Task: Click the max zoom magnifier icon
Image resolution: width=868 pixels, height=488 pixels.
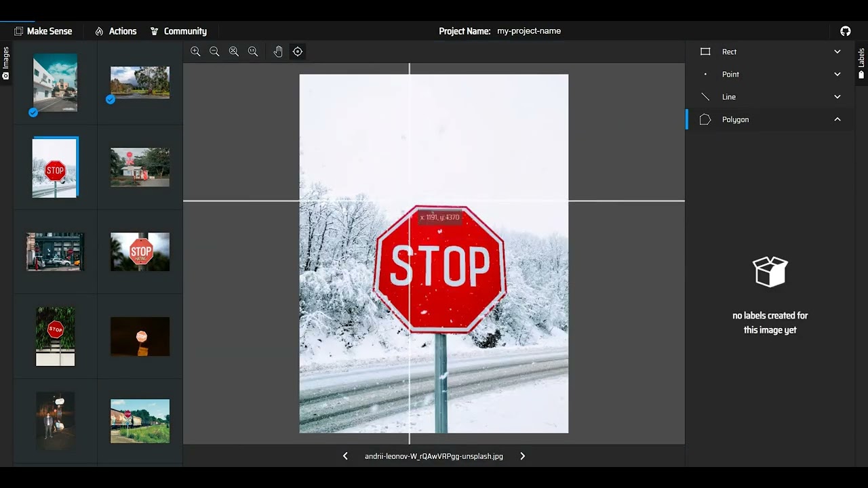Action: tap(253, 52)
